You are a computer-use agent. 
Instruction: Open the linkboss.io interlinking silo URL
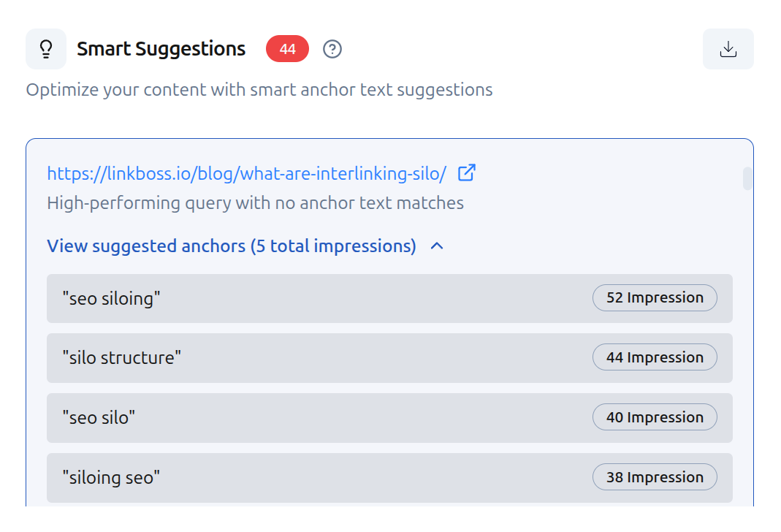(246, 174)
